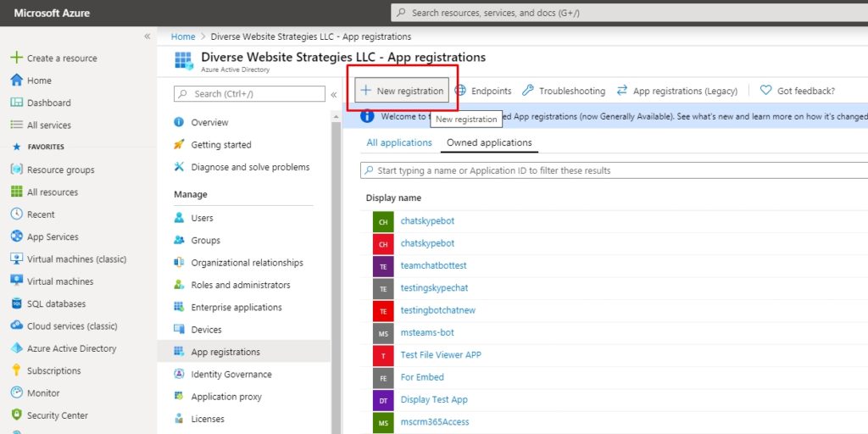The image size is (868, 434).
Task: Click the Monitor gauge icon
Action: (17, 392)
